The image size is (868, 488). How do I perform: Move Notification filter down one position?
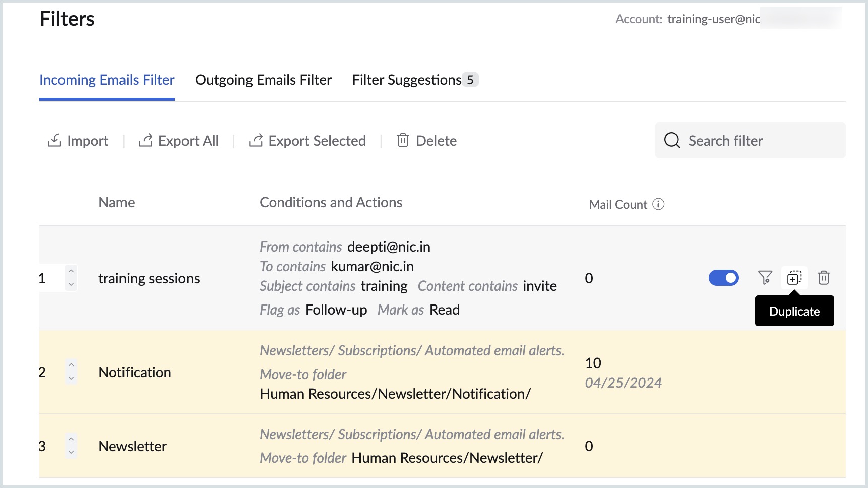(x=71, y=379)
